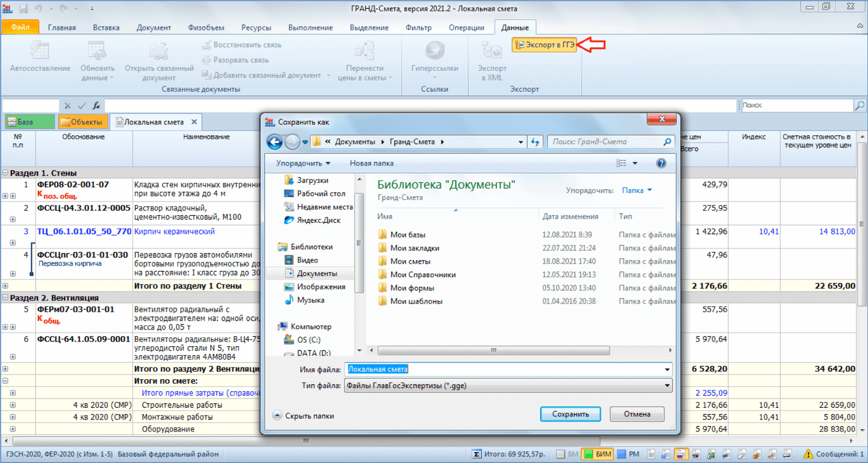The width and height of the screenshot is (868, 463).
Task: Open the Объекты tab
Action: 82,122
